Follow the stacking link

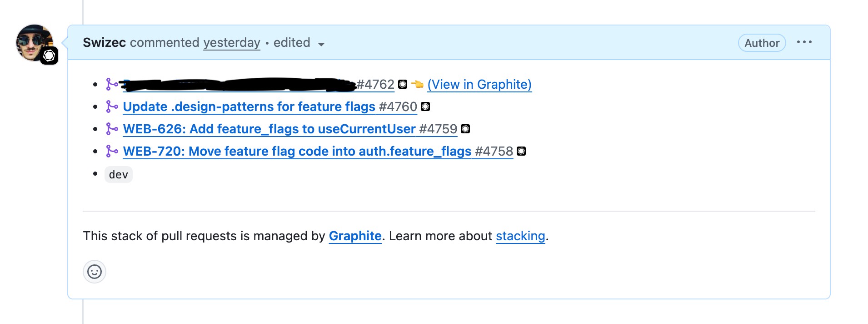[520, 236]
